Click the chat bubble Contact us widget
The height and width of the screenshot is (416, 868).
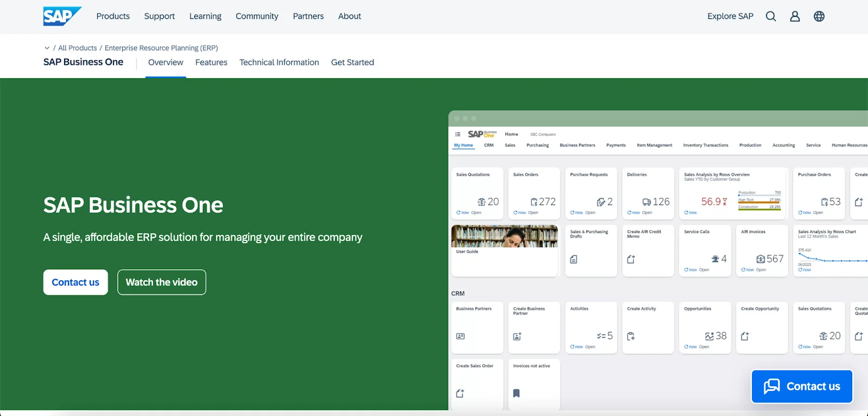tap(802, 386)
